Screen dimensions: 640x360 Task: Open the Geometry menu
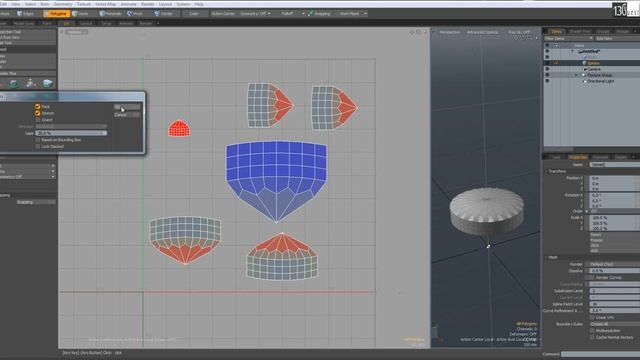[x=63, y=4]
